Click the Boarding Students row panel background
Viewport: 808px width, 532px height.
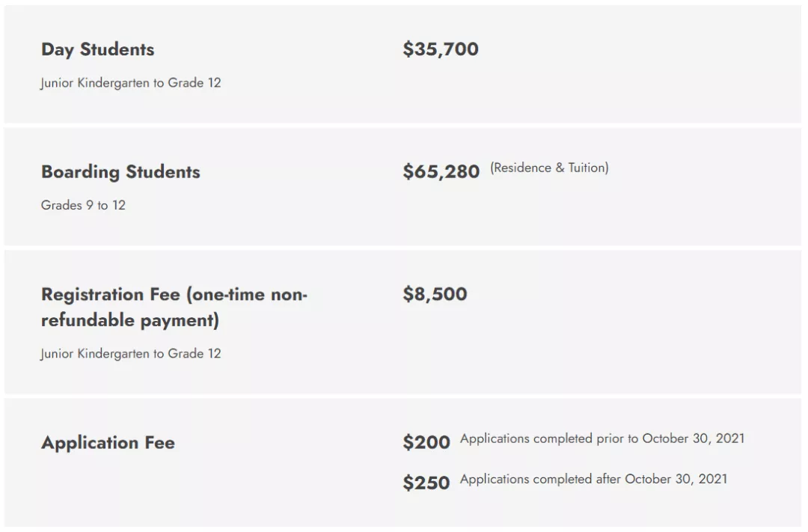[403, 186]
